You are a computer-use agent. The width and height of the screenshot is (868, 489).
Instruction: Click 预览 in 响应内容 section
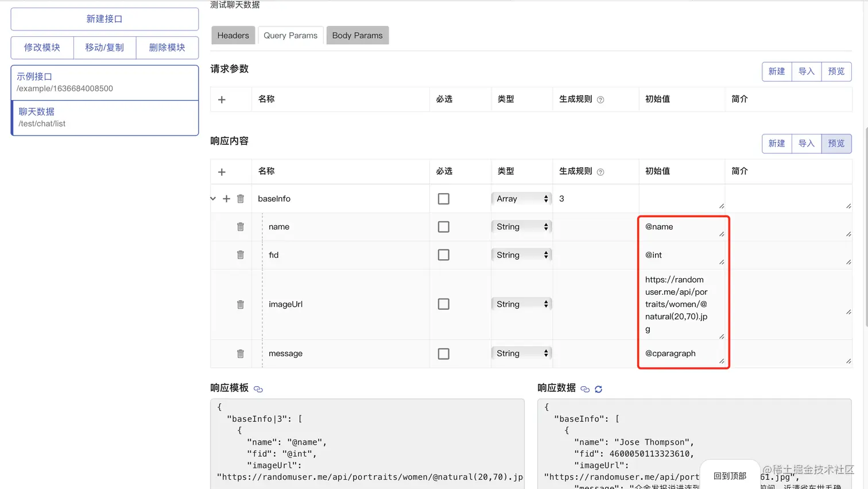pyautogui.click(x=836, y=144)
